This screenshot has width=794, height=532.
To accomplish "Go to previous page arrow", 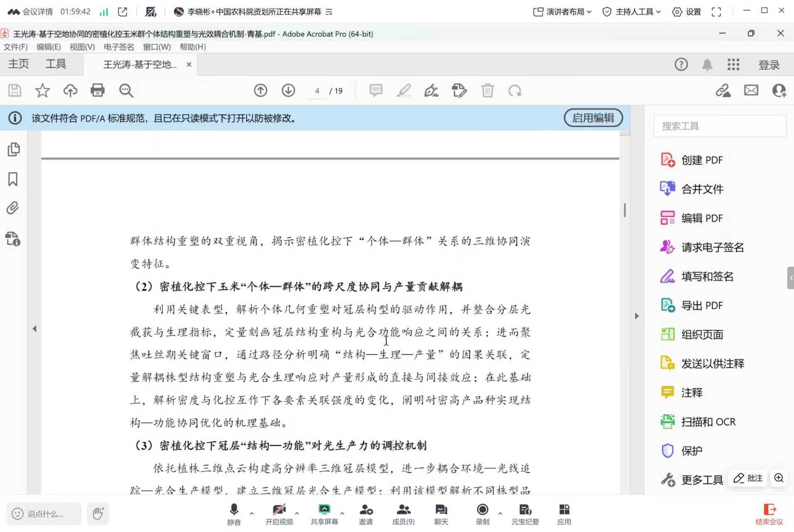I will tap(261, 90).
